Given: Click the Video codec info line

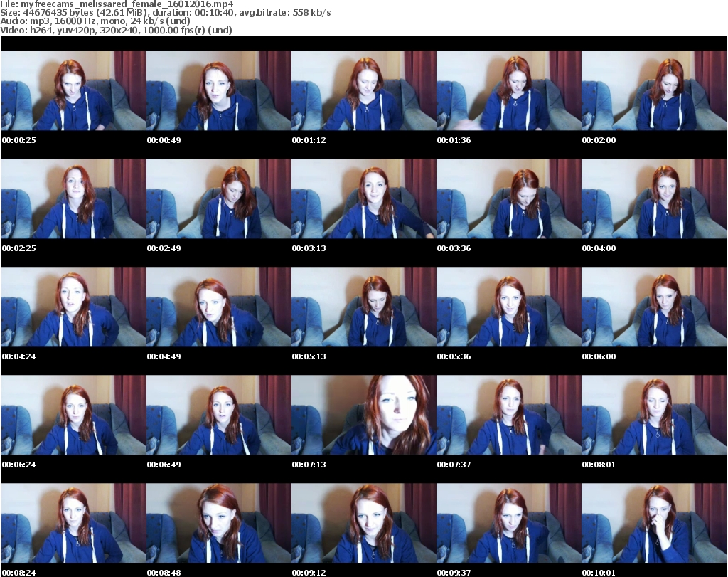Looking at the screenshot, I should point(116,30).
